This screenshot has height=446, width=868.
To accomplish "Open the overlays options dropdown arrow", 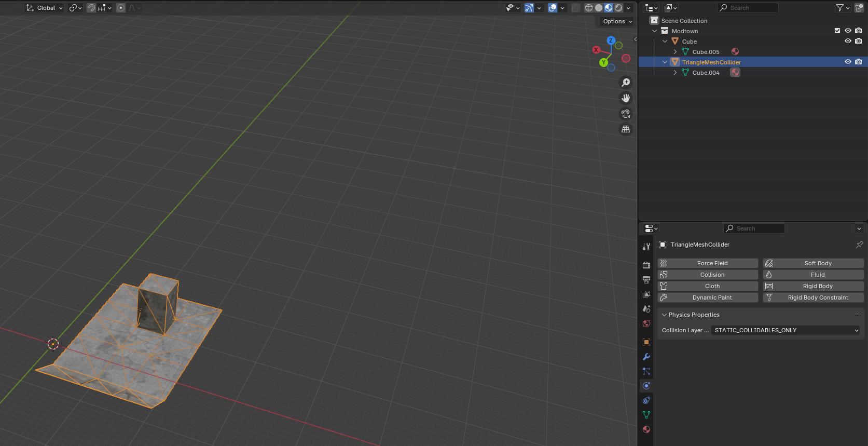I will [562, 8].
